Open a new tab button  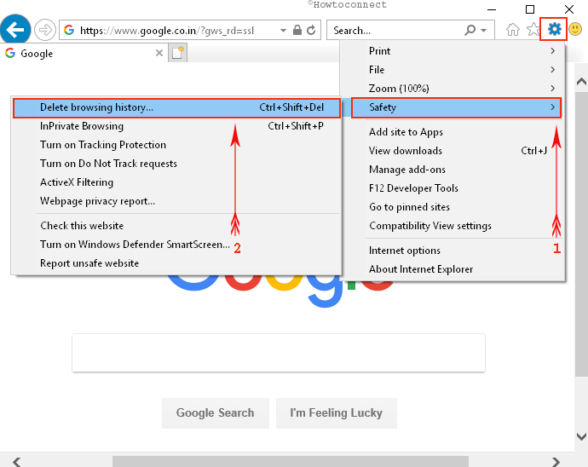point(177,53)
